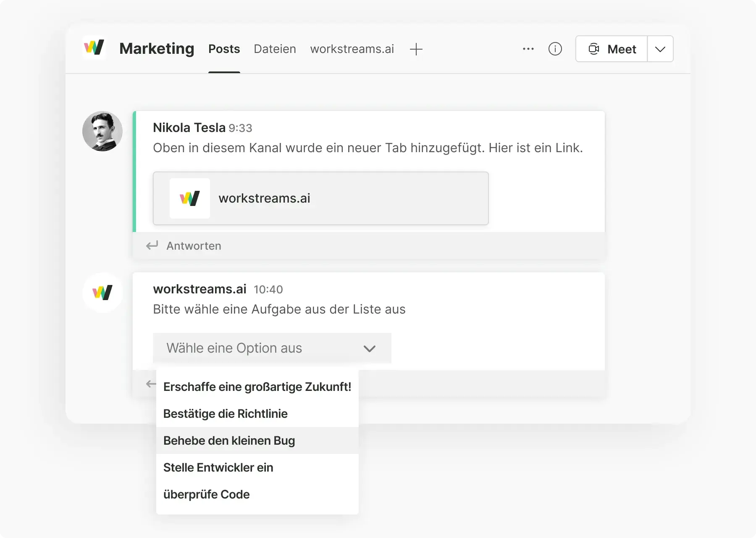Click the workstreams.ai bot avatar

click(102, 293)
